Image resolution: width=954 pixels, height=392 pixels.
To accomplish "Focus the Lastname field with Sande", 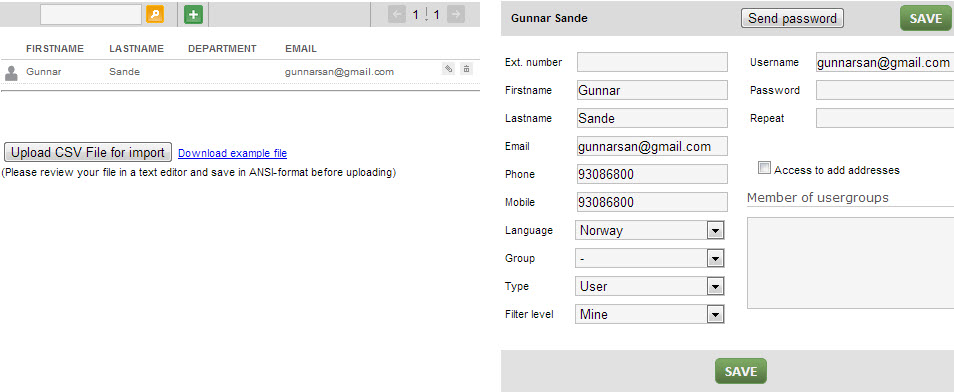I will pyautogui.click(x=652, y=118).
